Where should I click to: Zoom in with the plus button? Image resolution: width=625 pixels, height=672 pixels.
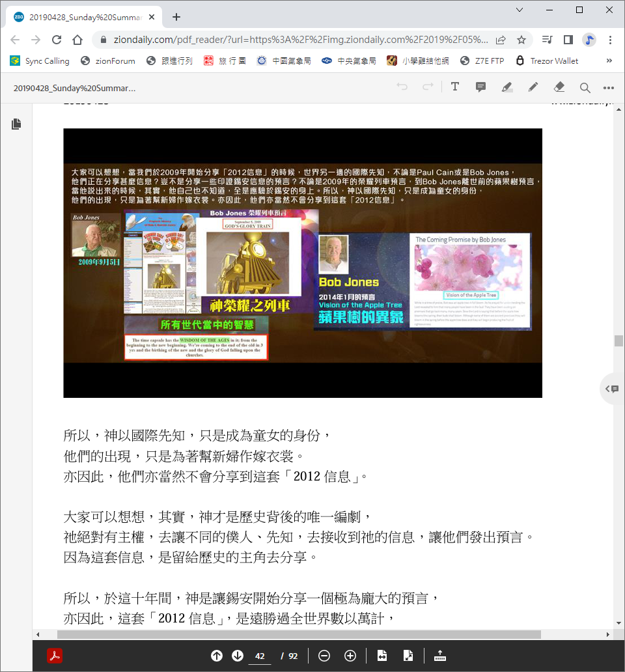click(350, 656)
